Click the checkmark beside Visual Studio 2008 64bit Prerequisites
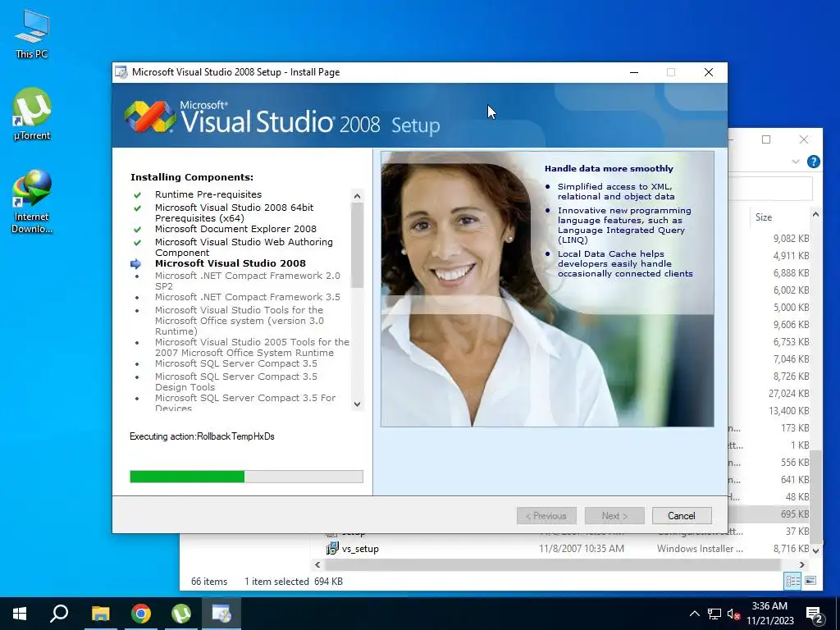Image resolution: width=840 pixels, height=630 pixels. click(x=137, y=208)
